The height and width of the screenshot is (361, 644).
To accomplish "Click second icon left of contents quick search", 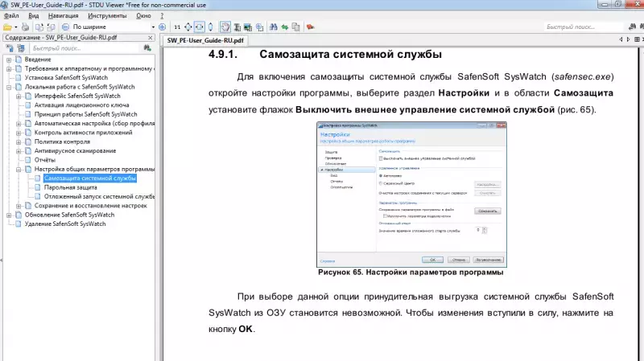I will coord(21,48).
